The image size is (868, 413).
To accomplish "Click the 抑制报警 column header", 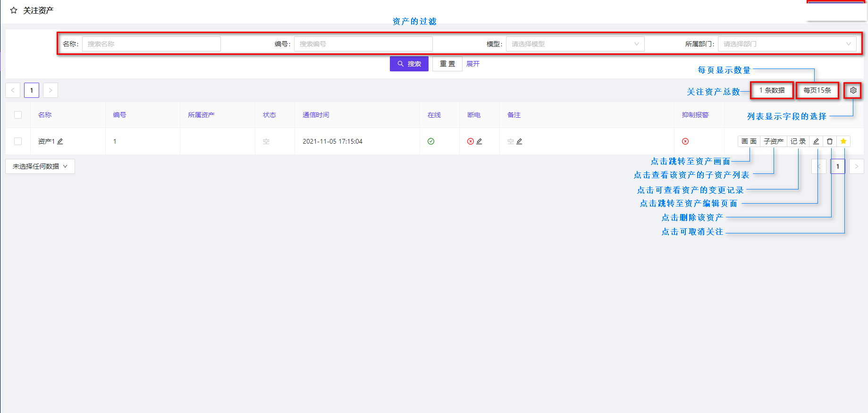I will [695, 115].
